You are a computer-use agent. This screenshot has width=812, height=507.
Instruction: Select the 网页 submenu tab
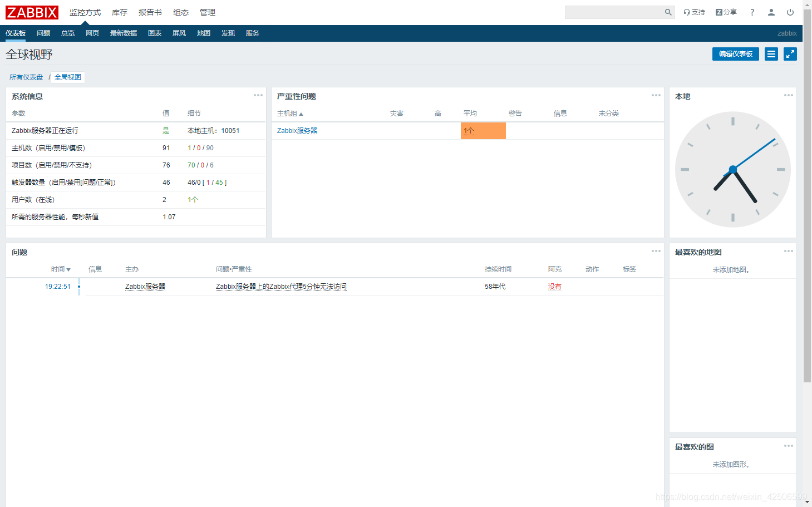[92, 33]
